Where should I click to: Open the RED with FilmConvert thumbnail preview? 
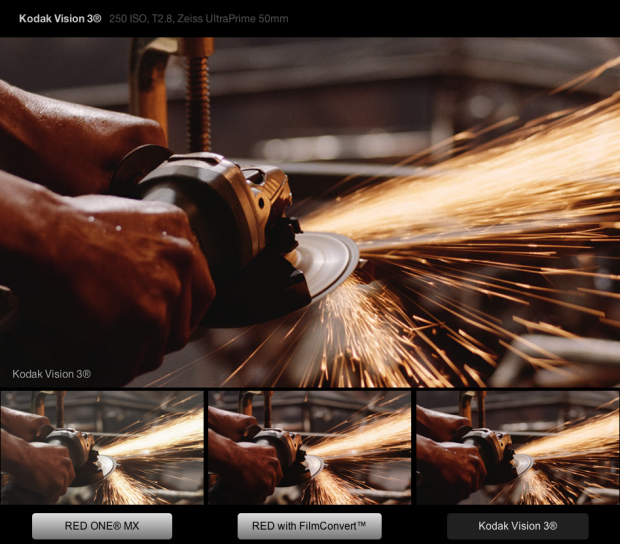click(310, 448)
